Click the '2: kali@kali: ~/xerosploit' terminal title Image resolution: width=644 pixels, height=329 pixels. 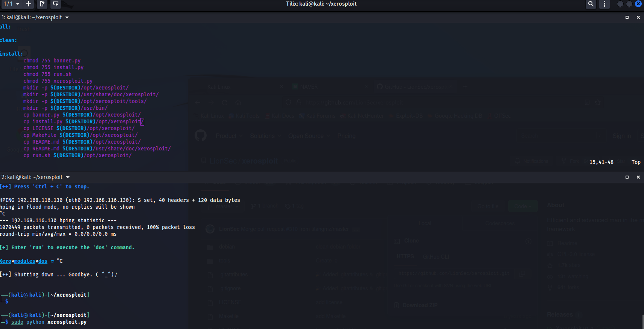pos(32,177)
